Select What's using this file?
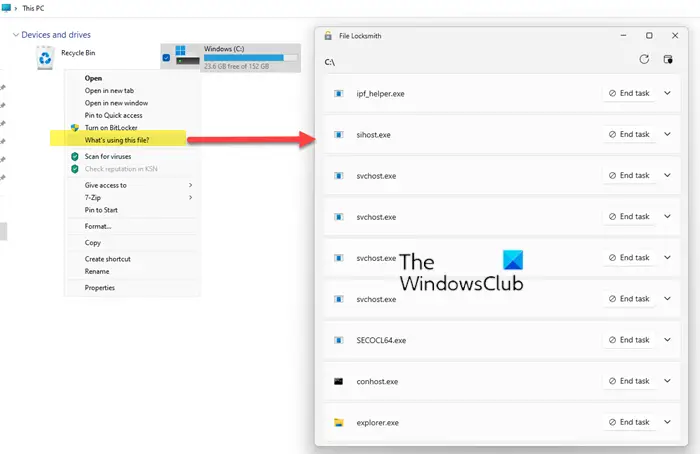This screenshot has width=700, height=454. pos(117,140)
